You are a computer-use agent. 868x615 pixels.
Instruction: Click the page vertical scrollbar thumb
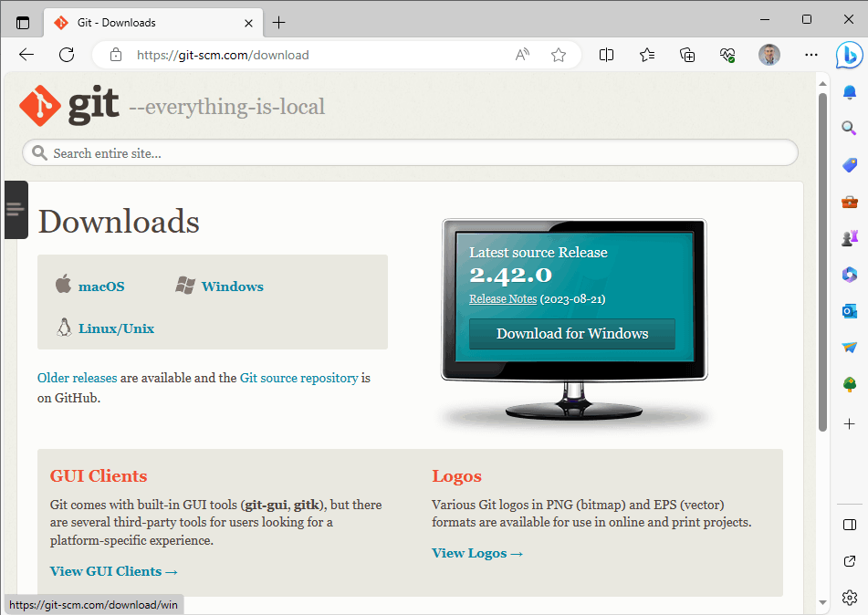click(822, 262)
